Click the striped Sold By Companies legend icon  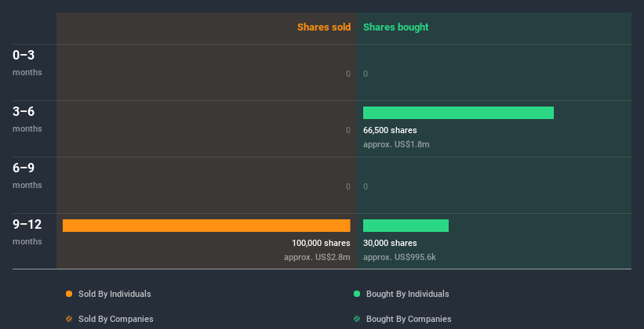[69, 319]
